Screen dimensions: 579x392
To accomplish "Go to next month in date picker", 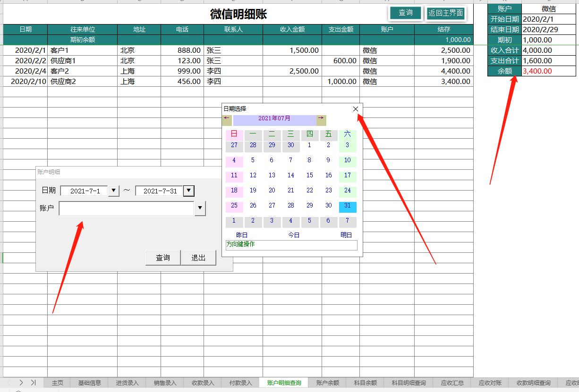I will click(321, 120).
